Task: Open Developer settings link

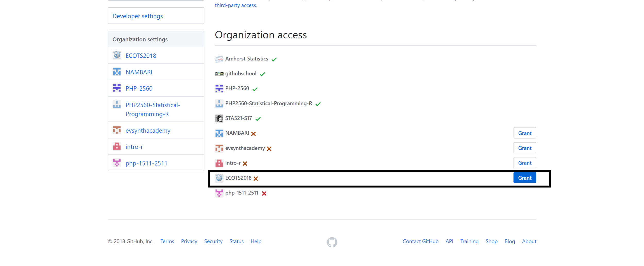Action: click(x=138, y=16)
